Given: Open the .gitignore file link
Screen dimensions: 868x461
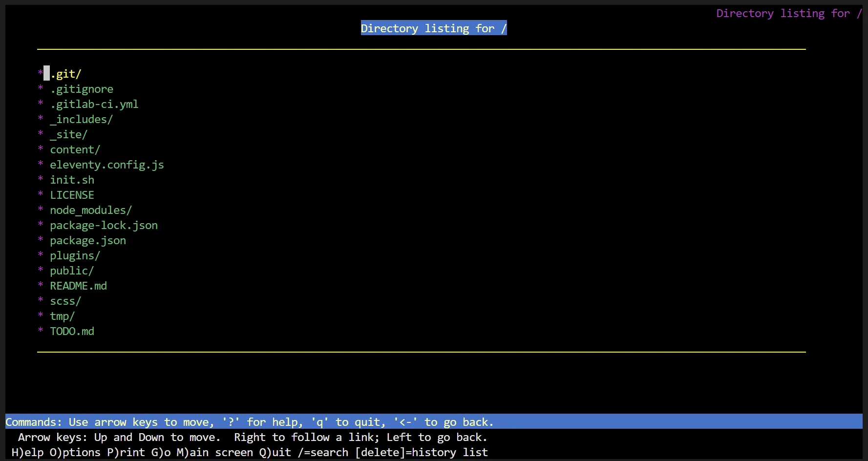Looking at the screenshot, I should click(x=82, y=89).
